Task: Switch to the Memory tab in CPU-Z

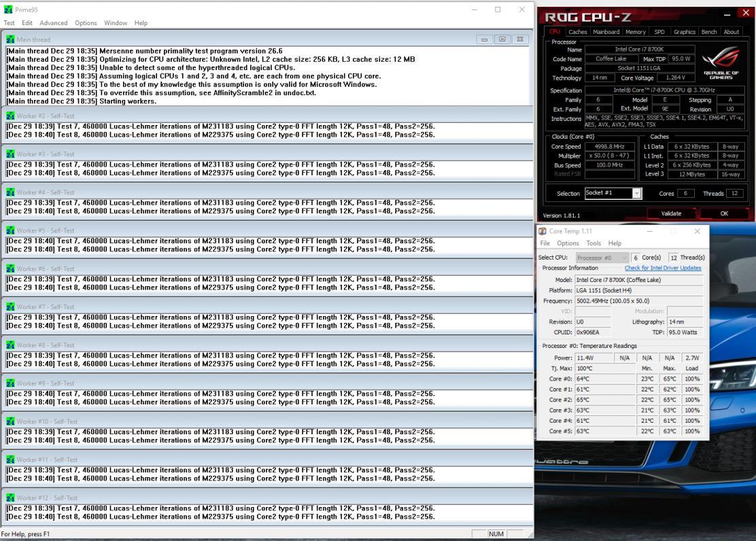Action: pos(636,32)
